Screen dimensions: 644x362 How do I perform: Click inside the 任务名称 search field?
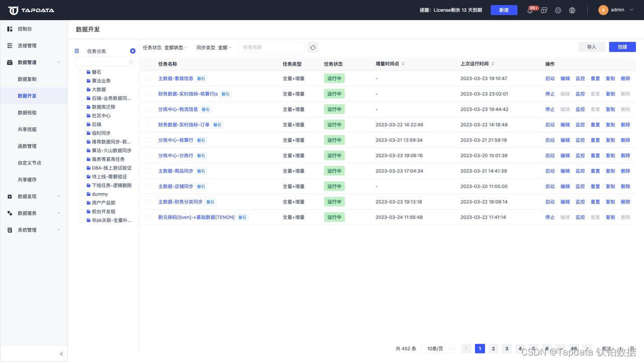tap(271, 47)
